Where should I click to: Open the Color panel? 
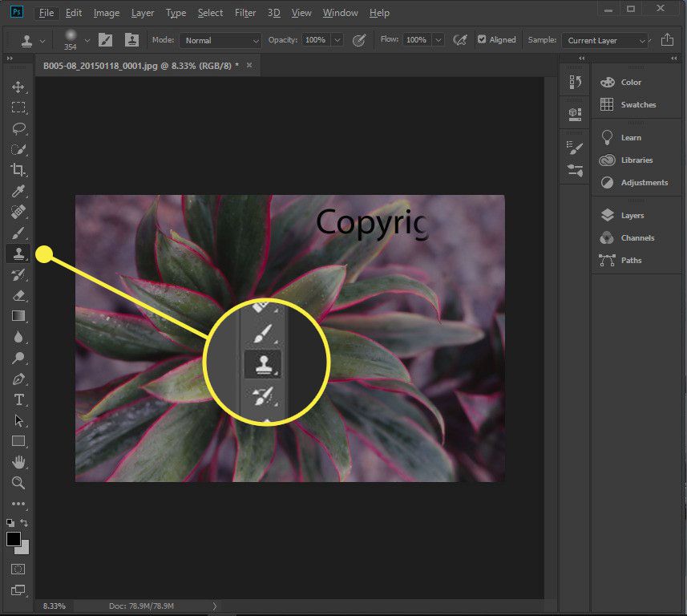[x=620, y=83]
